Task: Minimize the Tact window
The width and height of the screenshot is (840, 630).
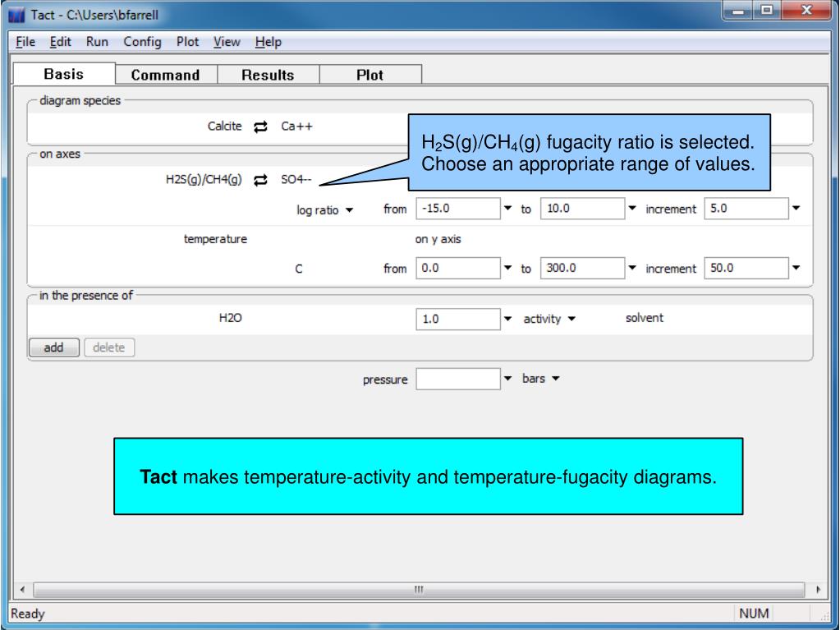Action: click(x=738, y=11)
